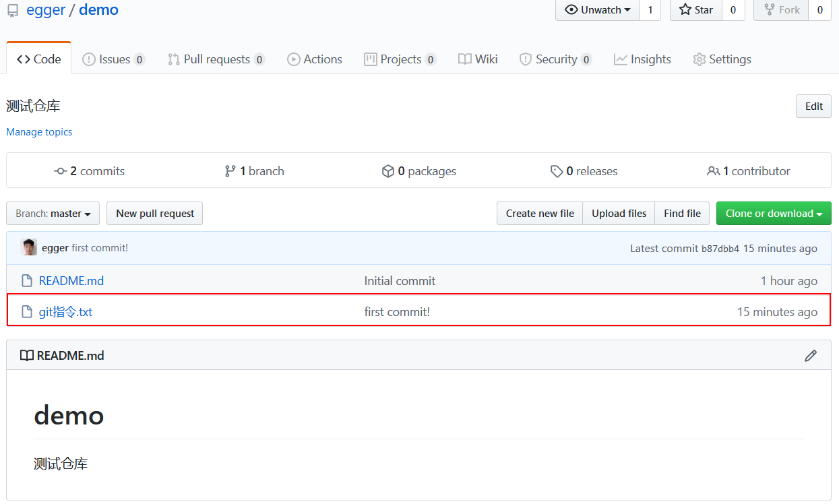Open the git指令.txt file
Viewport: 839px width, 504px height.
(x=65, y=312)
